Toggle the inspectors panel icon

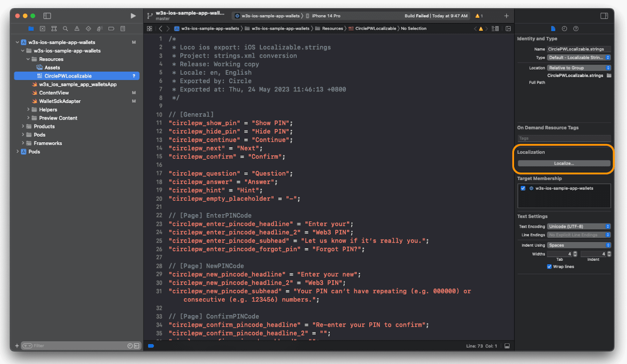coord(604,16)
